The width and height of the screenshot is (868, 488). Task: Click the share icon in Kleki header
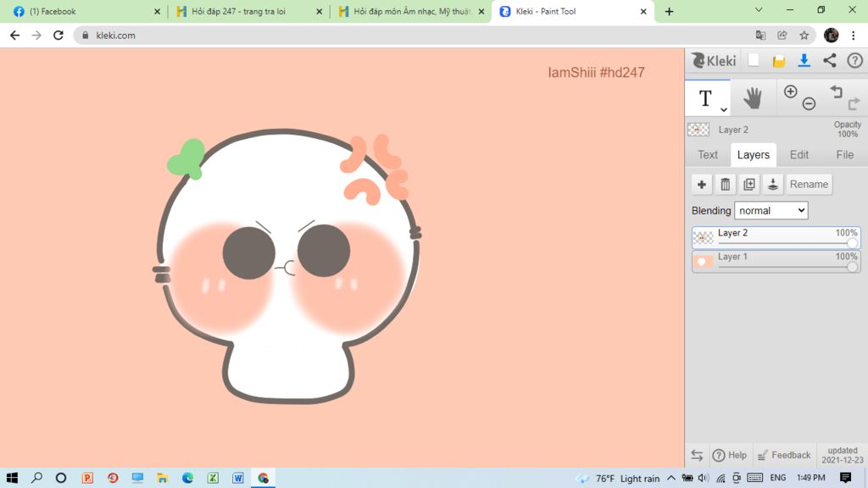point(829,60)
